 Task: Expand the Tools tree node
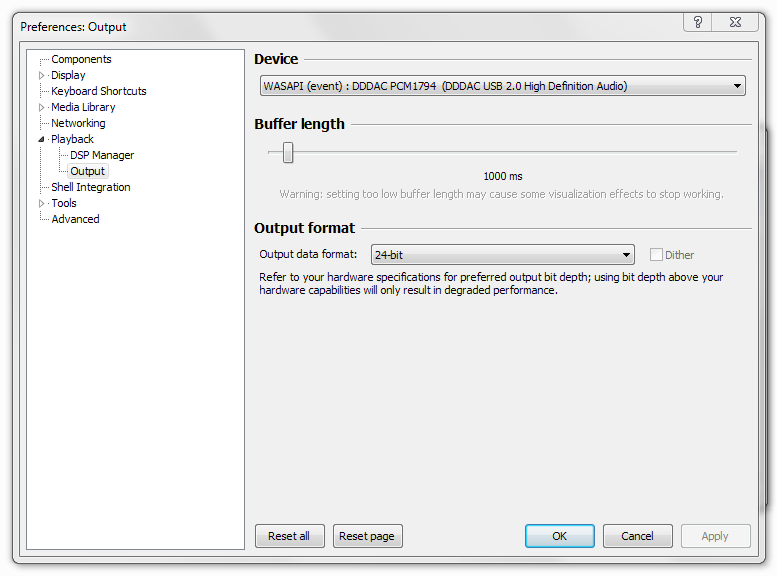pos(42,203)
